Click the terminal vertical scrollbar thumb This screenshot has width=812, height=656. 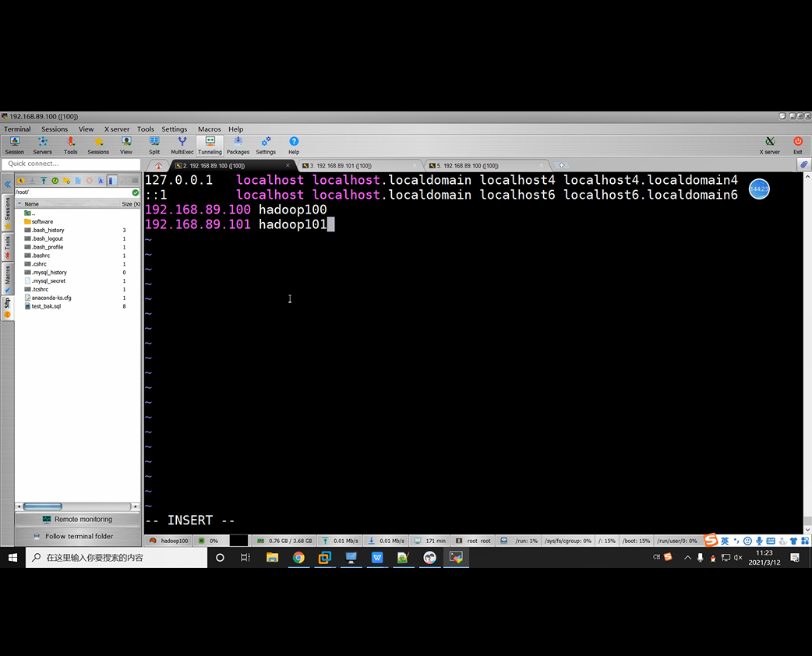click(x=807, y=521)
